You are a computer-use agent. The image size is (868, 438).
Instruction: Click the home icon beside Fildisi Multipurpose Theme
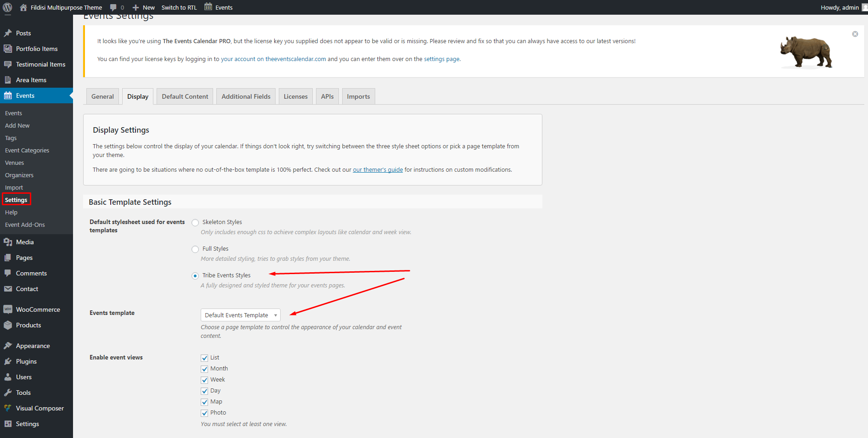click(x=23, y=7)
